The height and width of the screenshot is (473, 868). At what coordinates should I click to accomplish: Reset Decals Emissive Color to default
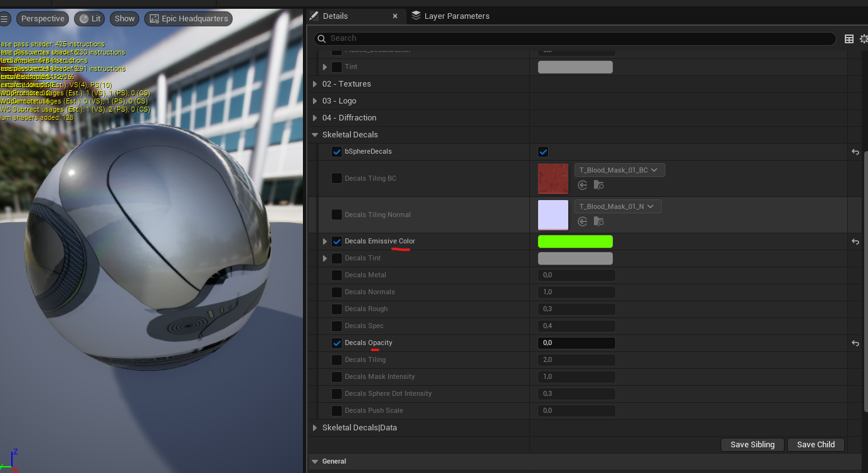click(855, 242)
